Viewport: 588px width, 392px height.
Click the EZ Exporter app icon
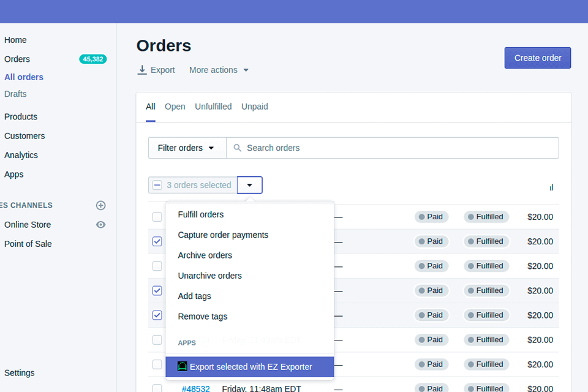(182, 367)
